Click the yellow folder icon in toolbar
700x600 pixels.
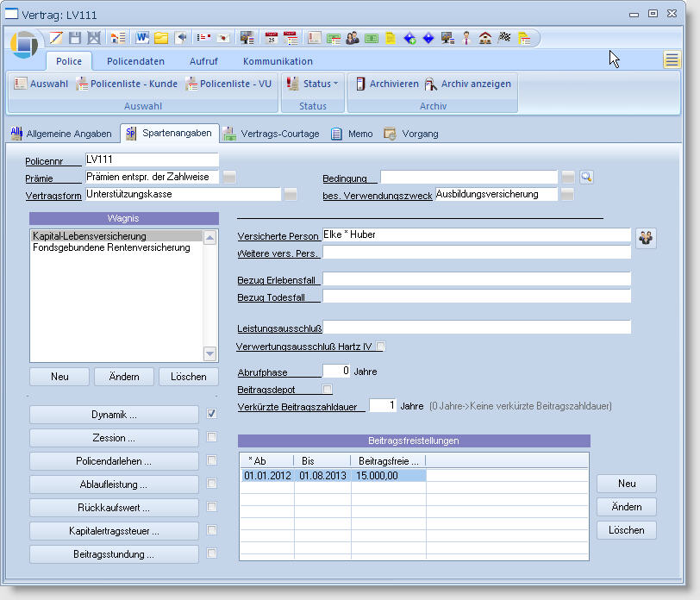coord(161,38)
